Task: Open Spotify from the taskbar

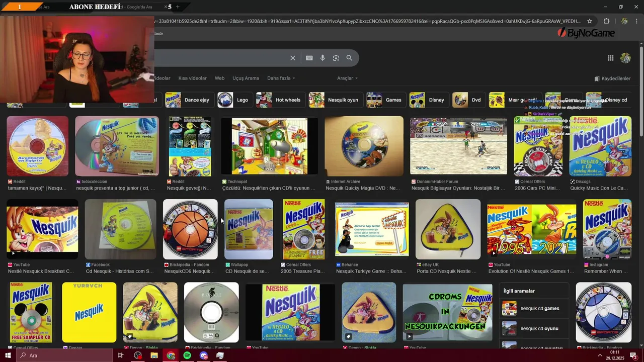Action: pos(187,355)
